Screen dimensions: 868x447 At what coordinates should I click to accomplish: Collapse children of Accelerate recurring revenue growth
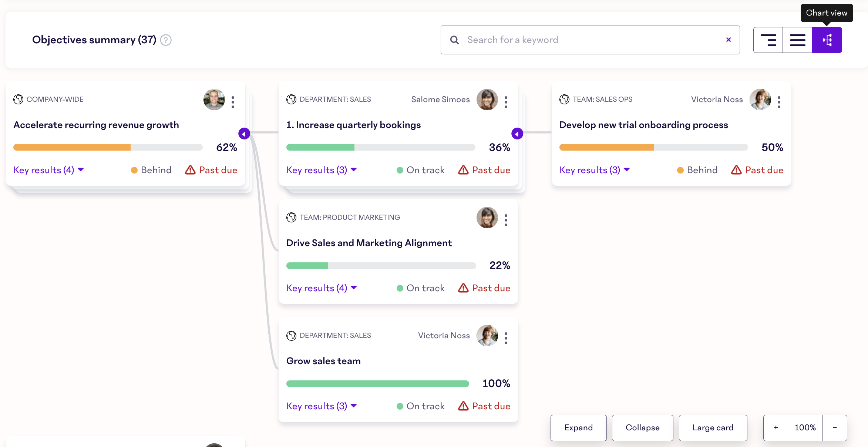[244, 134]
